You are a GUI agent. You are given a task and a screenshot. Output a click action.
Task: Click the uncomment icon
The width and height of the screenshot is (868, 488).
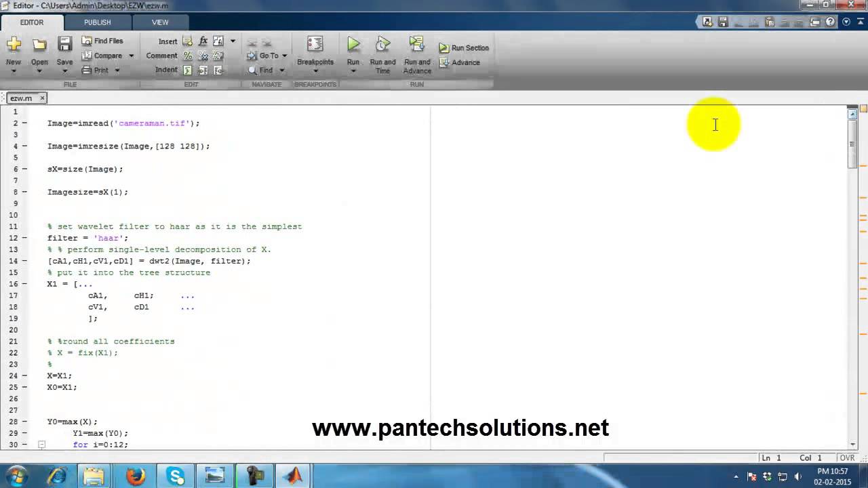click(x=203, y=56)
